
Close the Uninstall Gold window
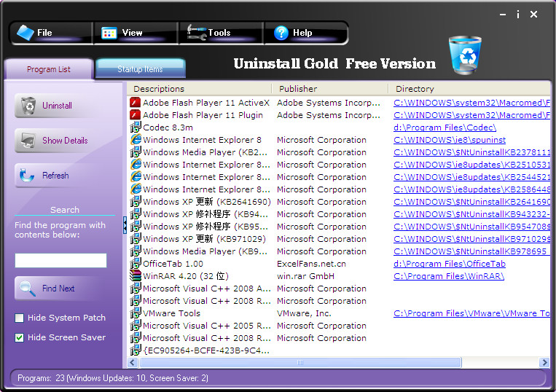click(x=533, y=14)
